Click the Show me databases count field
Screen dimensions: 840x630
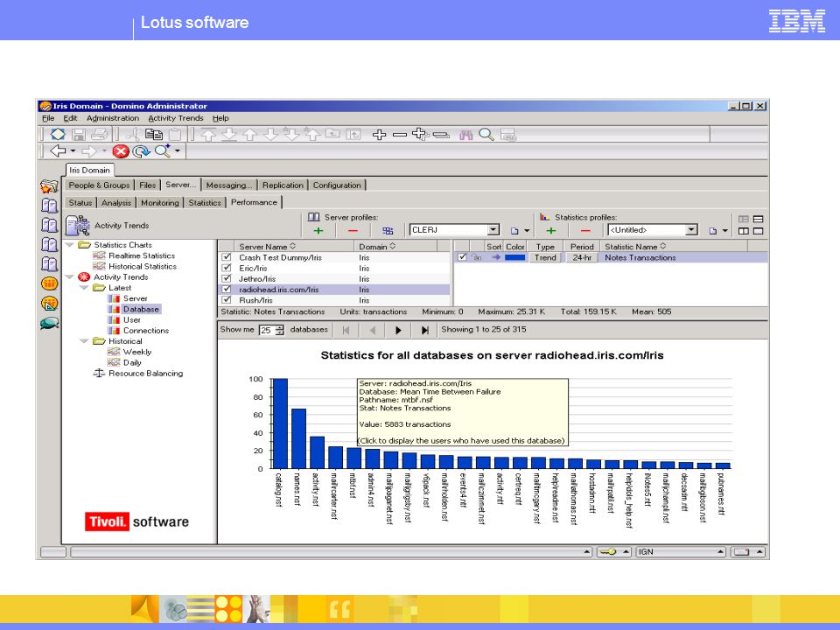[266, 330]
